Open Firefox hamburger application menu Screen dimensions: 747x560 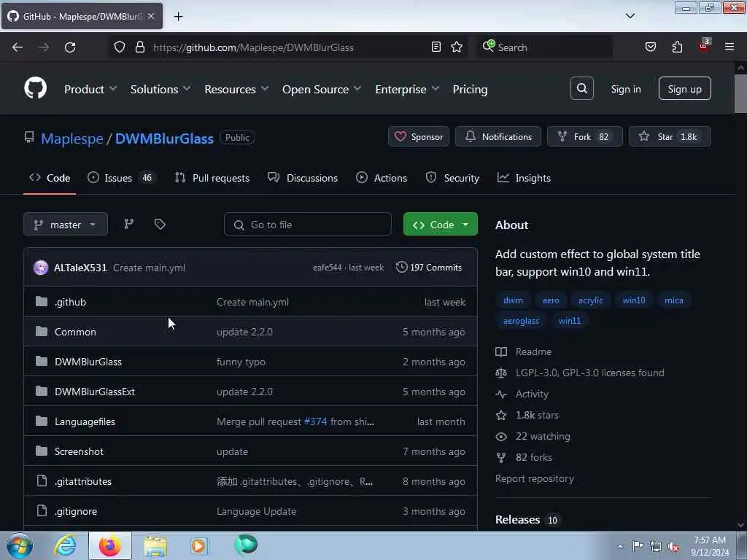coord(729,47)
